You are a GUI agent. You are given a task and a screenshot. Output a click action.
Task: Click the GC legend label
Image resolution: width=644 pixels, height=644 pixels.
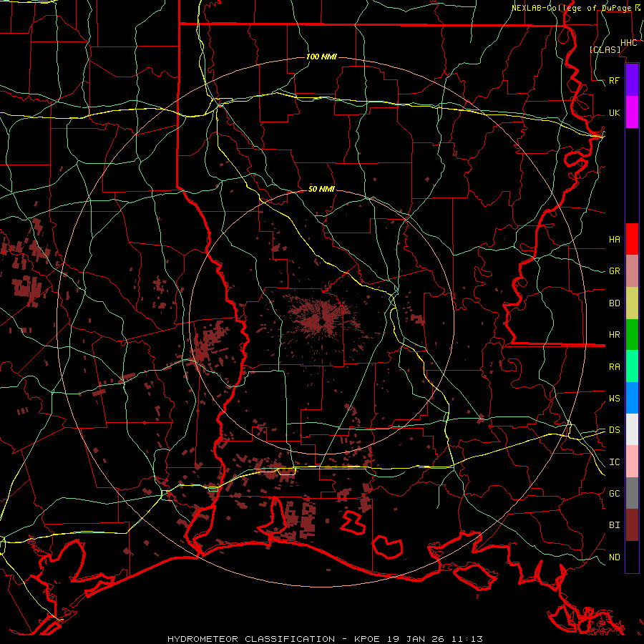coord(614,494)
